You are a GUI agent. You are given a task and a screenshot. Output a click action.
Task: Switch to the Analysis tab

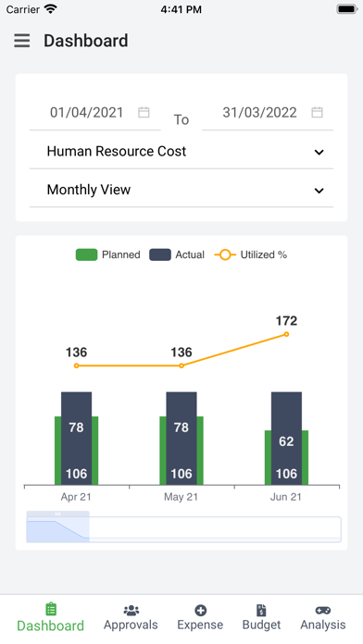[x=322, y=617]
